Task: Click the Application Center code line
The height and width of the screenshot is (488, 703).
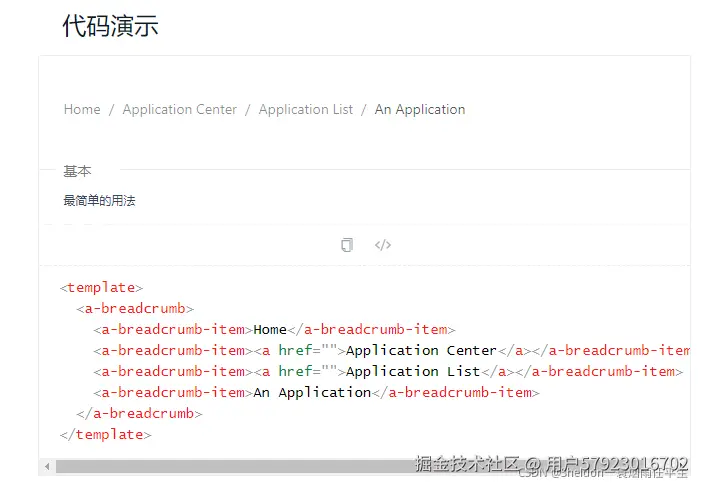Action: (x=391, y=350)
